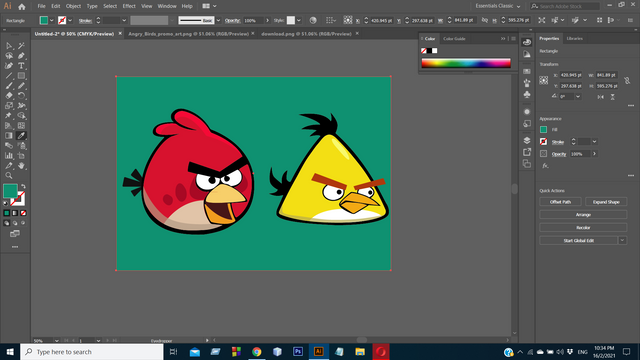Select the Artboard tool
640x360 pixels.
tap(21, 156)
